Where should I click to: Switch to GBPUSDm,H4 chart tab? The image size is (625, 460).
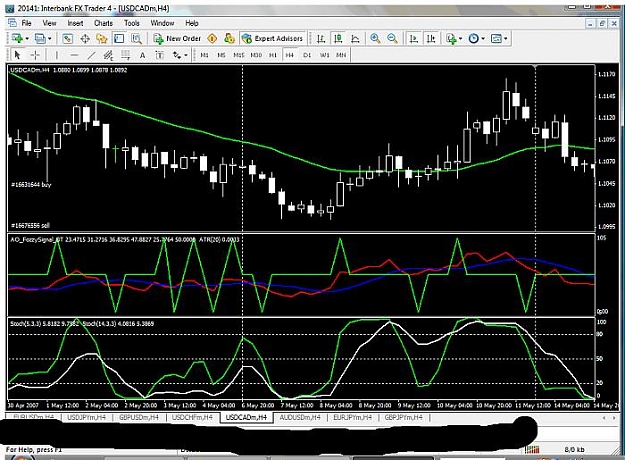[139, 417]
